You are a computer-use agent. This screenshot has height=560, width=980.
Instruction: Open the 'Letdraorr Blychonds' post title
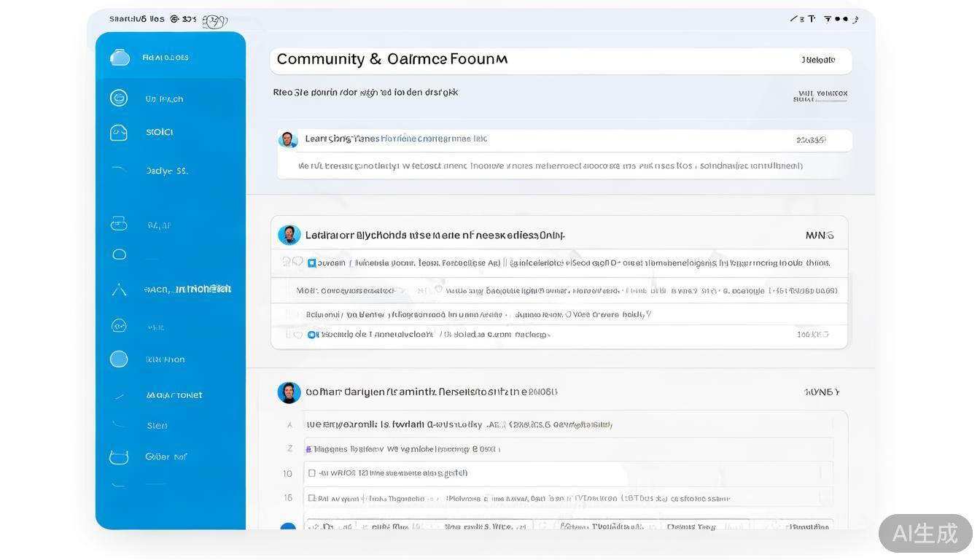(435, 236)
